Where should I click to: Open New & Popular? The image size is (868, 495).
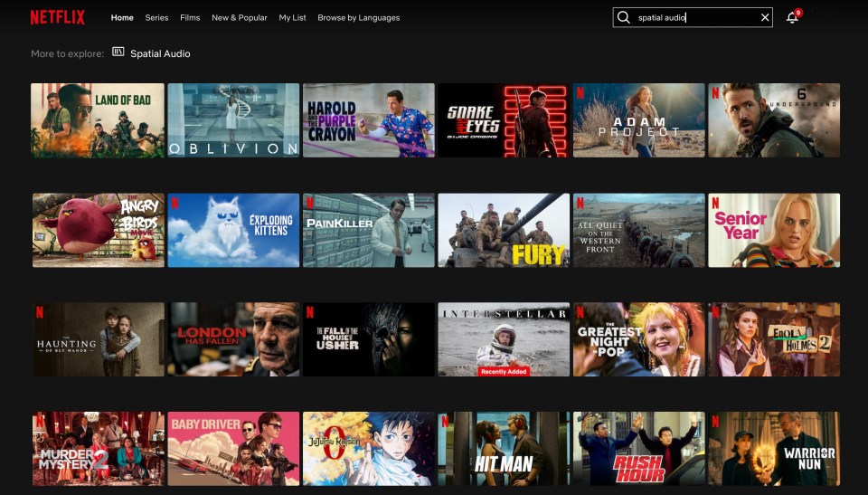[239, 18]
